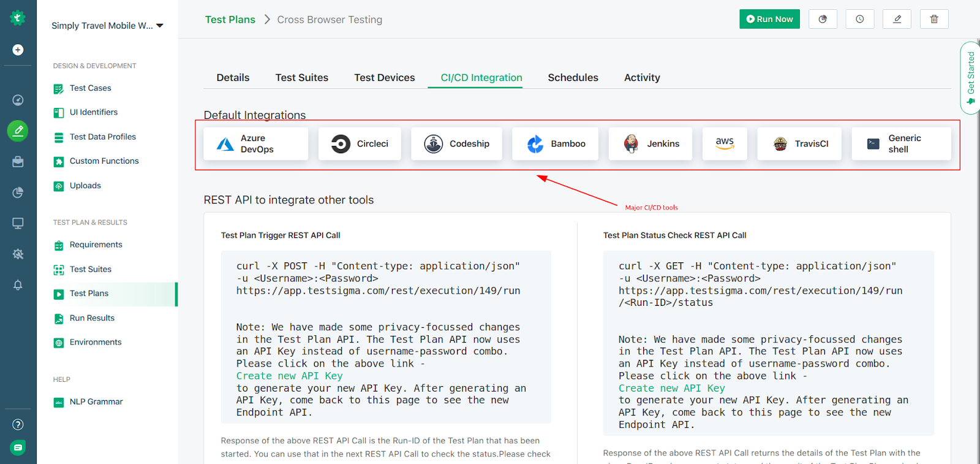Select the Generic shell integration

[x=902, y=143]
